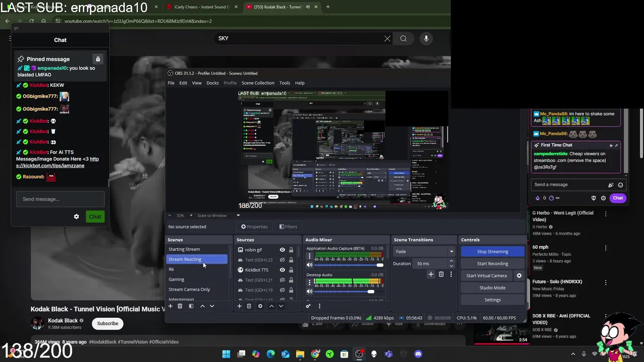Open OBS Docks menu
This screenshot has height=362, width=644.
(212, 83)
